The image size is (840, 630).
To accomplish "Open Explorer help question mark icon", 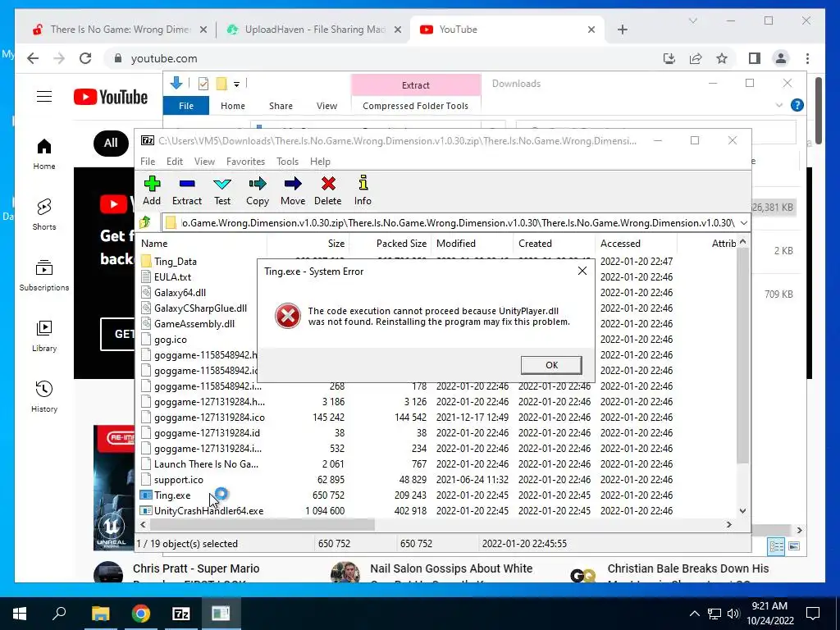I will 797,105.
